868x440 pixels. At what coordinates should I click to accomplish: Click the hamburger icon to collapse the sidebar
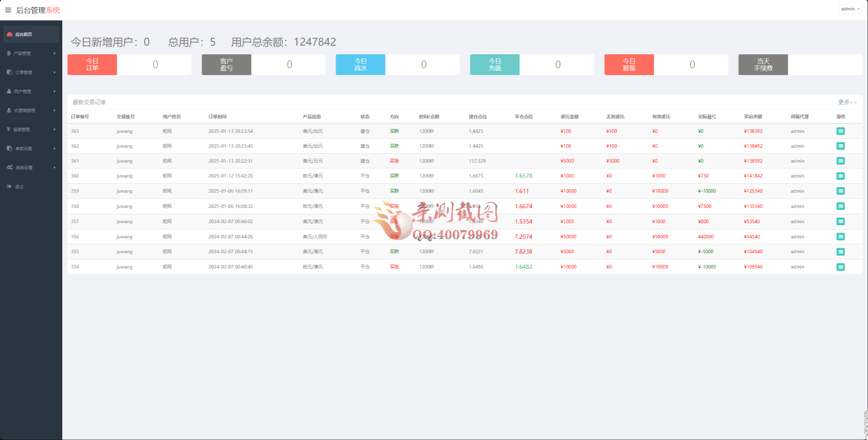[x=8, y=10]
